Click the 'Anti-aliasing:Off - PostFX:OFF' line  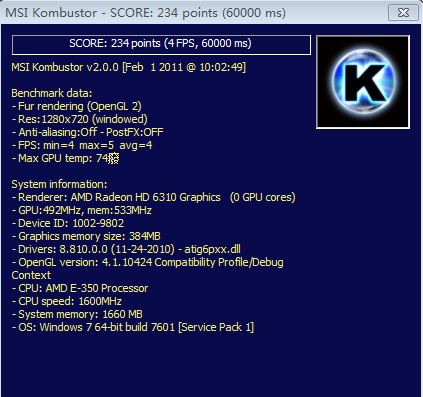pos(88,132)
